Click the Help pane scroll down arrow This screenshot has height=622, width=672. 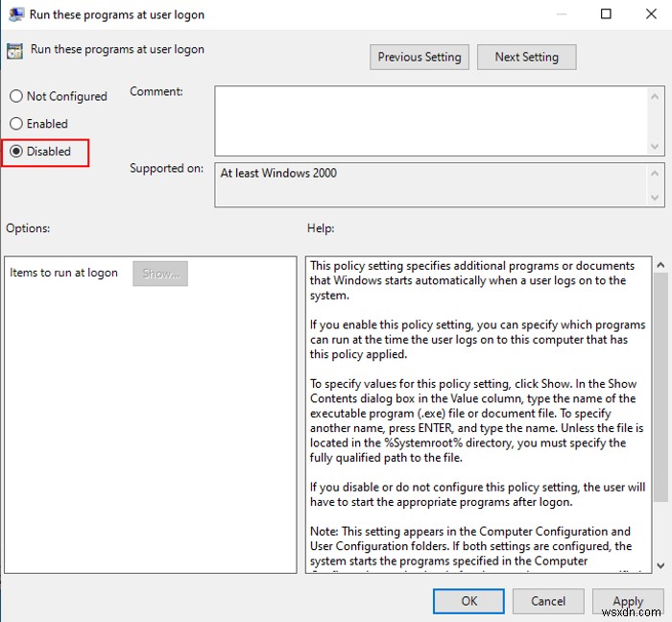pos(660,565)
